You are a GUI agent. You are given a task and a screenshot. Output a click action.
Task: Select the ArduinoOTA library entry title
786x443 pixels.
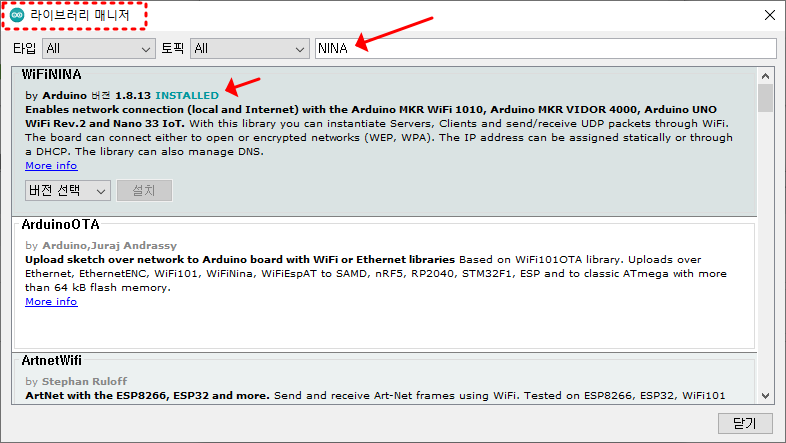pos(60,225)
